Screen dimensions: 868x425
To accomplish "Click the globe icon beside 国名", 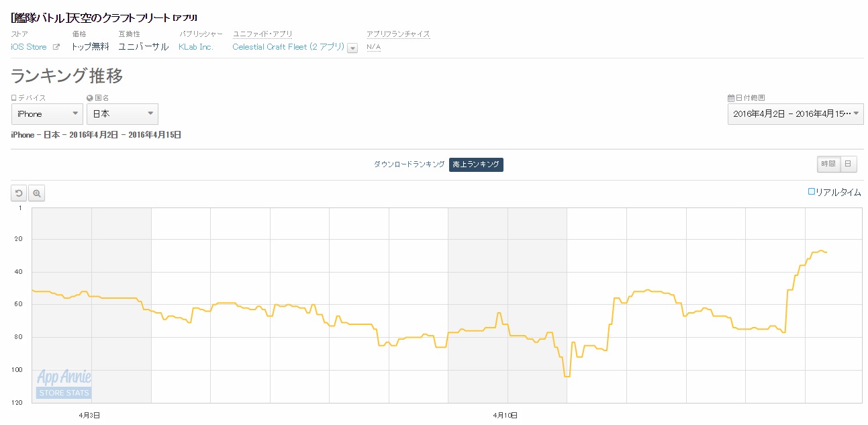I will [90, 98].
